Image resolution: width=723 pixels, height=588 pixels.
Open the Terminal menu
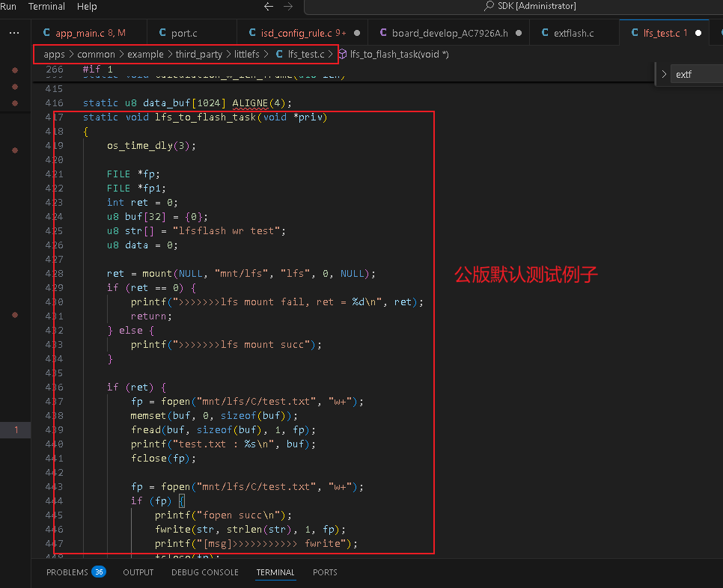[46, 7]
